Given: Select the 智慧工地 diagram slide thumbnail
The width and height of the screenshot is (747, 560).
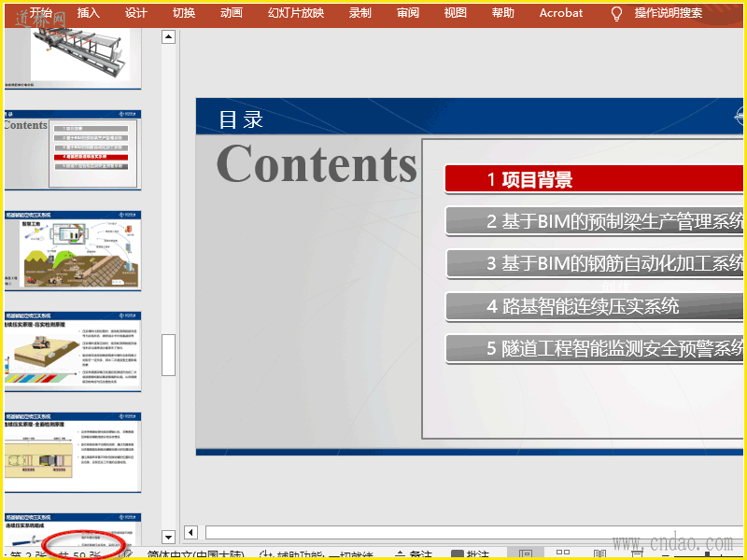Looking at the screenshot, I should pyautogui.click(x=73, y=251).
